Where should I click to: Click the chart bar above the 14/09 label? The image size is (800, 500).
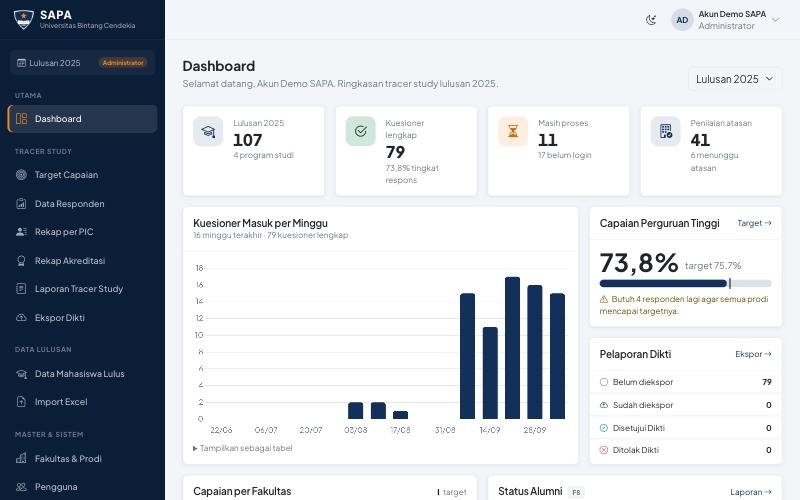pyautogui.click(x=490, y=373)
